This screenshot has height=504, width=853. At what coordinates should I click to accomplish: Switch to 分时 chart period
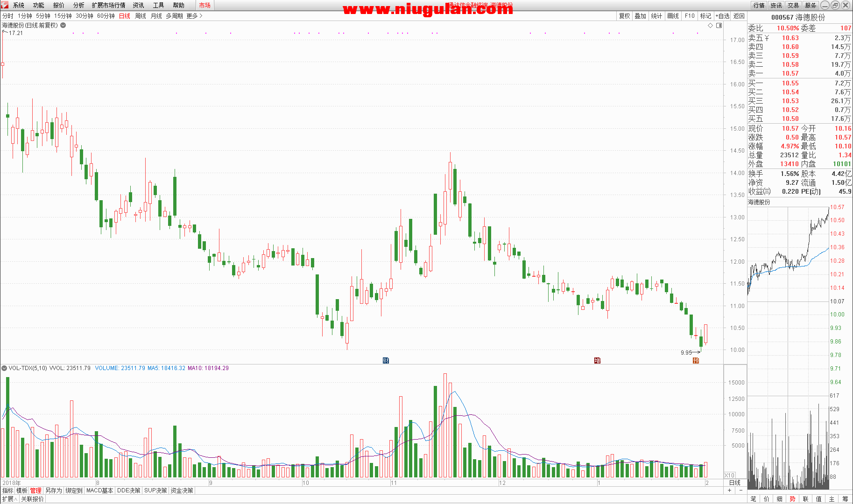click(8, 16)
